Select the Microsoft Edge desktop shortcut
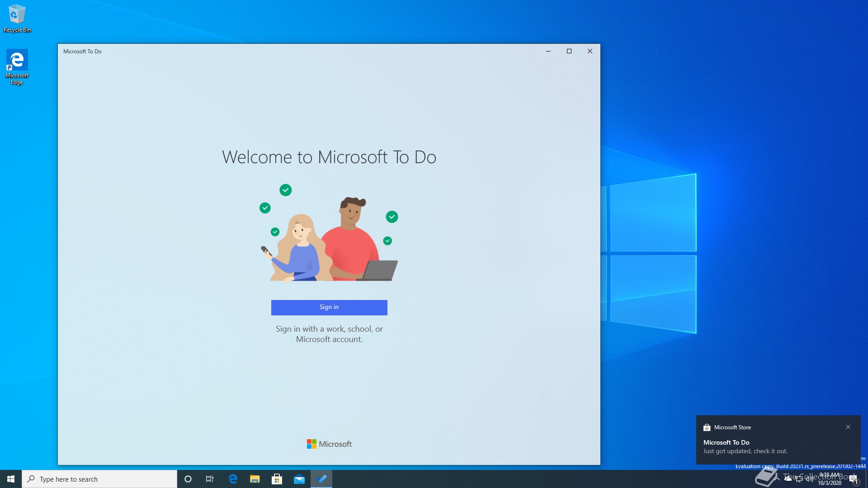868x488 pixels. coord(17,67)
